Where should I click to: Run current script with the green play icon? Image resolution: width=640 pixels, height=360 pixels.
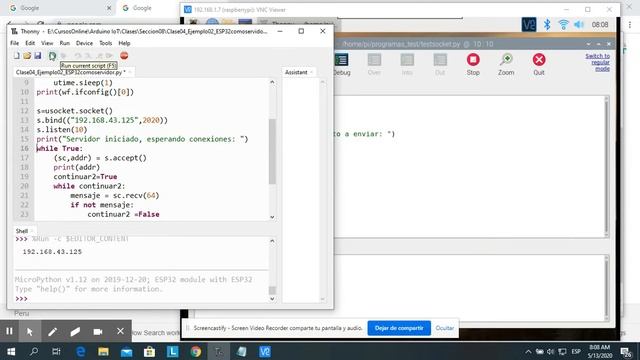click(52, 56)
